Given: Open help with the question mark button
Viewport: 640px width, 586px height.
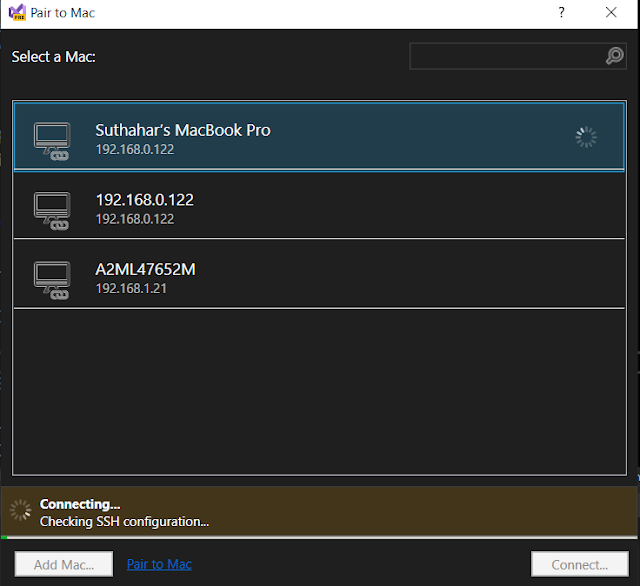Looking at the screenshot, I should tap(562, 12).
